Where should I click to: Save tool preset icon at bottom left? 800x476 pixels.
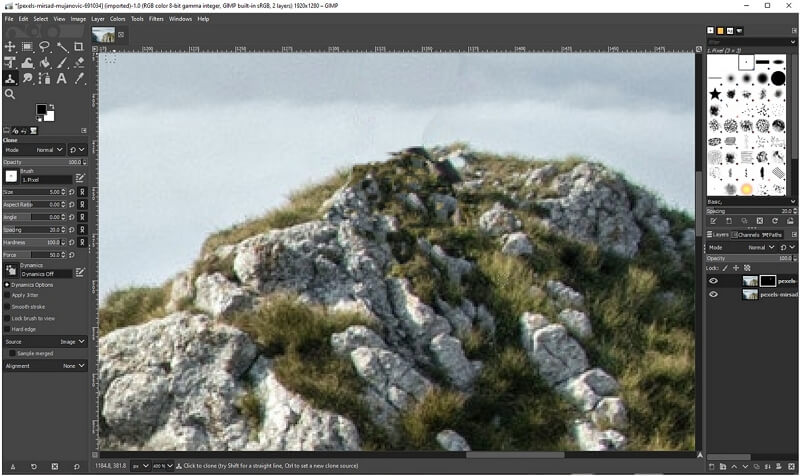point(13,467)
